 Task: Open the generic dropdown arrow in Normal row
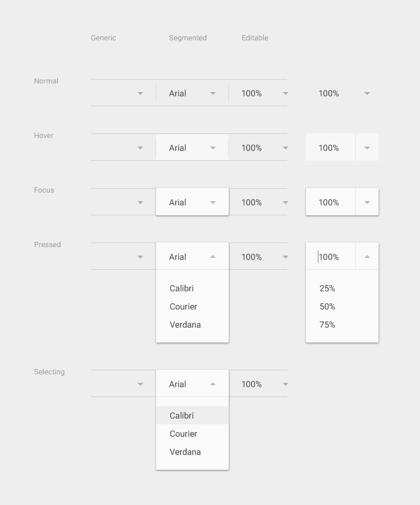point(140,93)
